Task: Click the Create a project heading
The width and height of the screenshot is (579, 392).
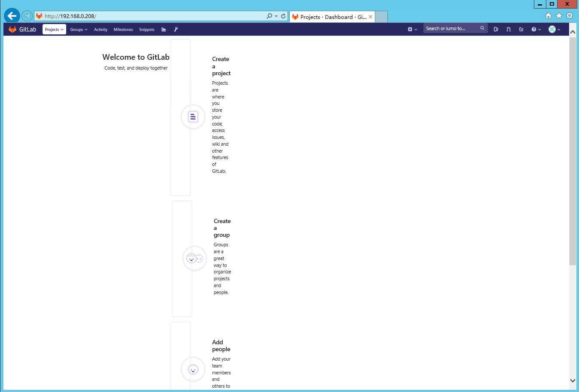Action: [221, 66]
